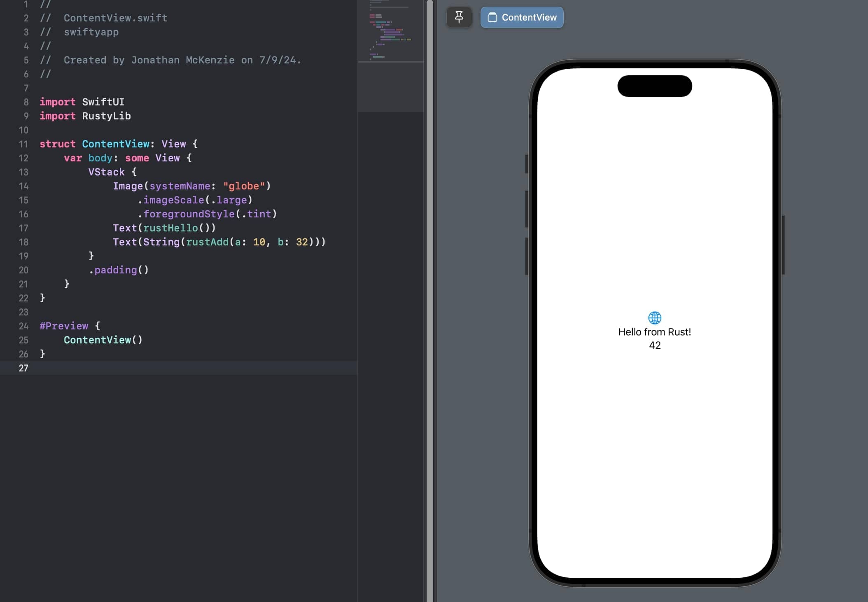Click line number 18 in gutter
This screenshot has height=602, width=868.
click(23, 242)
